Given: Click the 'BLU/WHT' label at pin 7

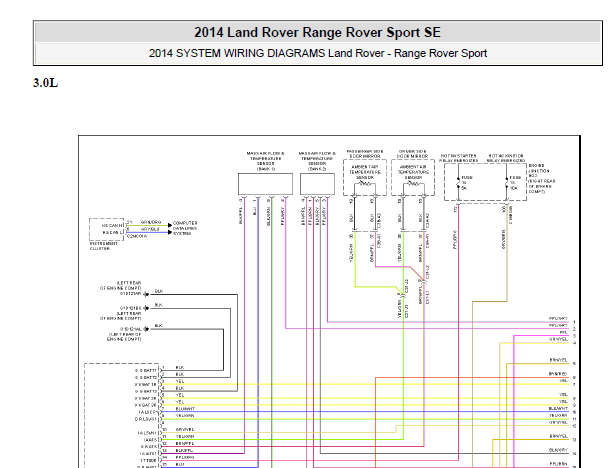Looking at the screenshot, I should pyautogui.click(x=185, y=409).
